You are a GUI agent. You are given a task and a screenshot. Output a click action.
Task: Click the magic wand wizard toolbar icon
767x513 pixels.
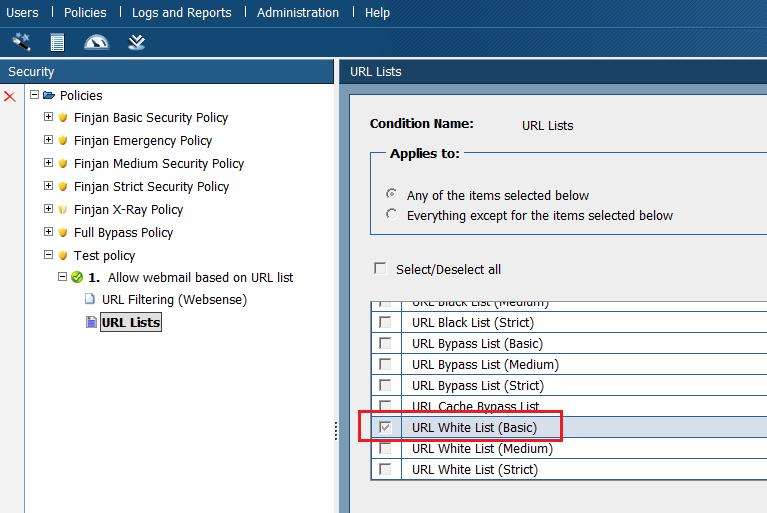point(20,42)
